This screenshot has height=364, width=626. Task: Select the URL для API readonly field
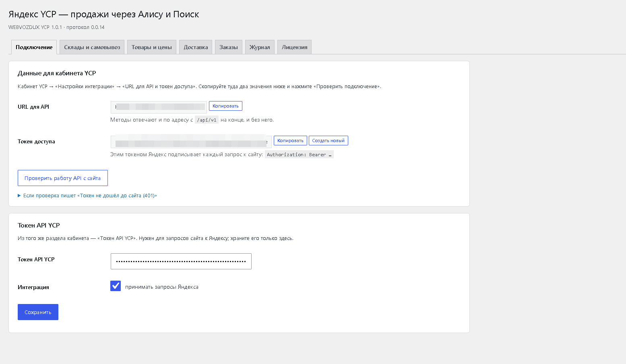point(159,107)
